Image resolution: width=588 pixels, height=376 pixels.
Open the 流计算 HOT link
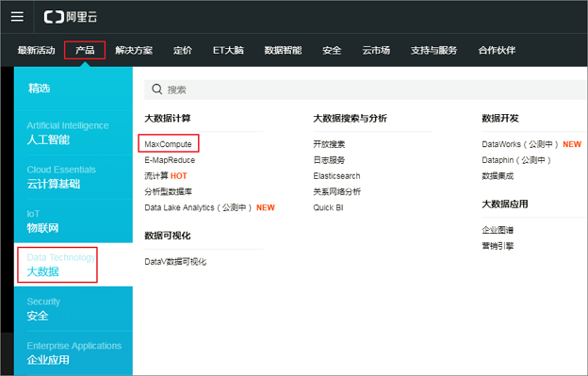pyautogui.click(x=166, y=176)
